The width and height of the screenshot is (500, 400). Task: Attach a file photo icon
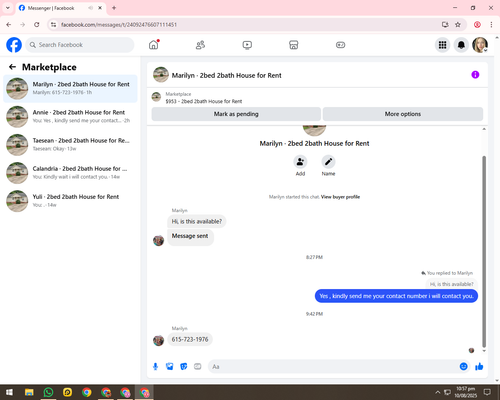click(x=170, y=367)
